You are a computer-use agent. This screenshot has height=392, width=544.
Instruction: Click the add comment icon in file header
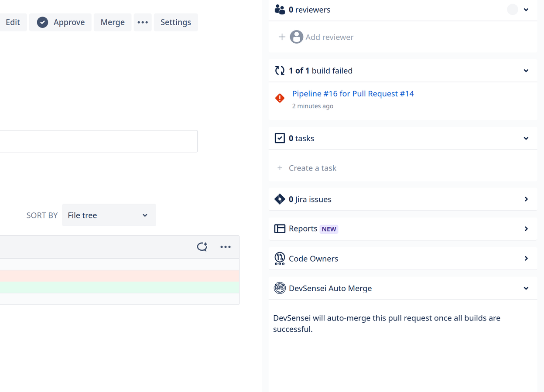pyautogui.click(x=202, y=247)
